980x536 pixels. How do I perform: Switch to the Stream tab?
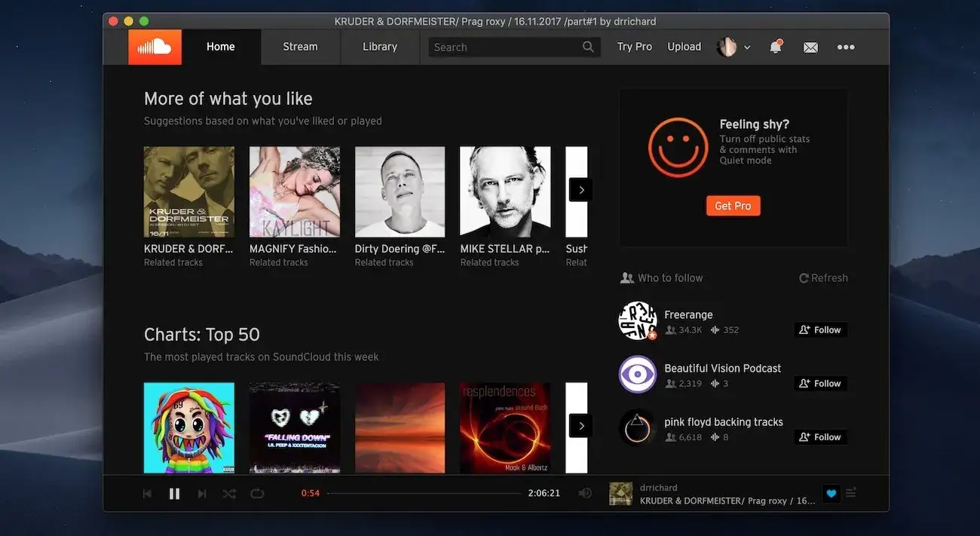(300, 47)
